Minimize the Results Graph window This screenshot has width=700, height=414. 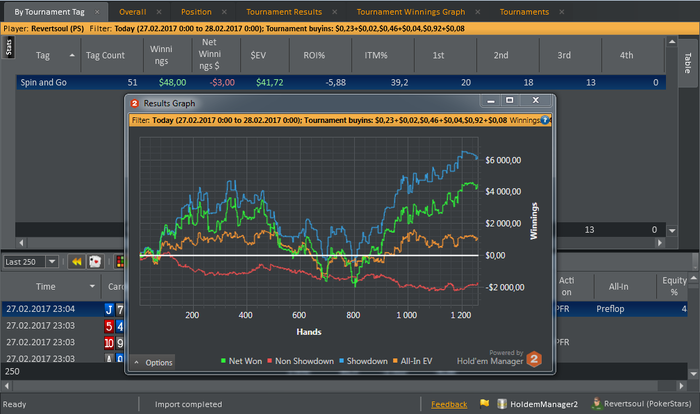coord(491,100)
